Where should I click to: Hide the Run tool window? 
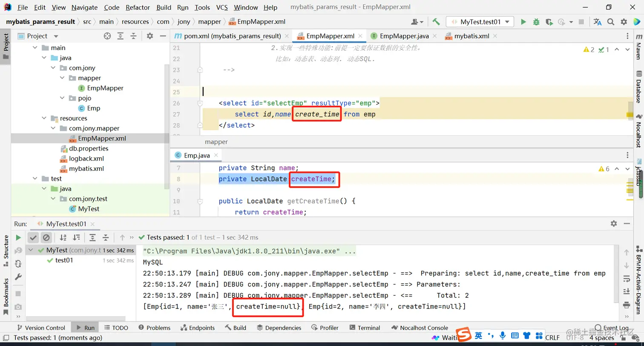coord(627,223)
